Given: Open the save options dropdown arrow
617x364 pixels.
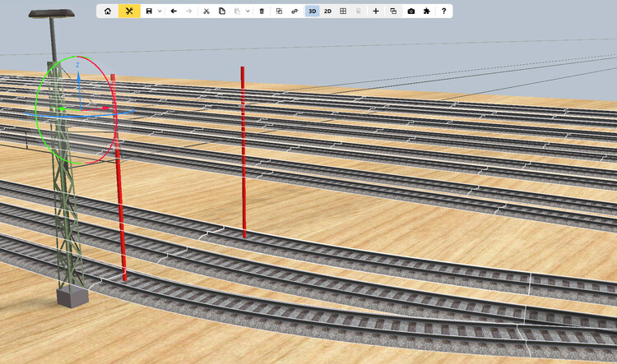Looking at the screenshot, I should tap(160, 11).
